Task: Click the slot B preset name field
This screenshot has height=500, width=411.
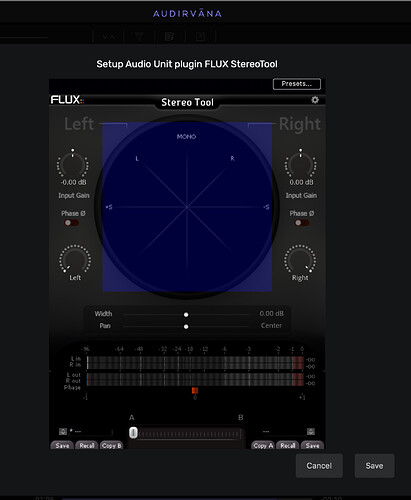Action: tap(283, 432)
